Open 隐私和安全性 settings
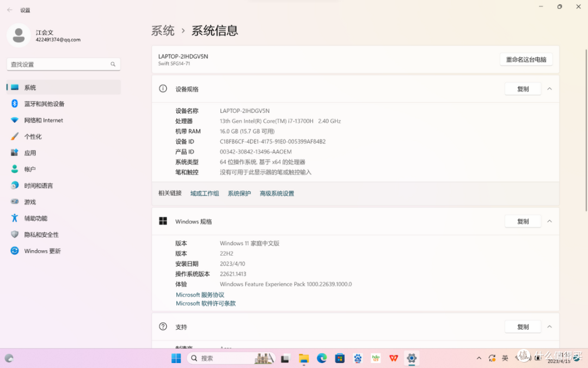Screen dimensions: 588x368 click(x=63, y=234)
